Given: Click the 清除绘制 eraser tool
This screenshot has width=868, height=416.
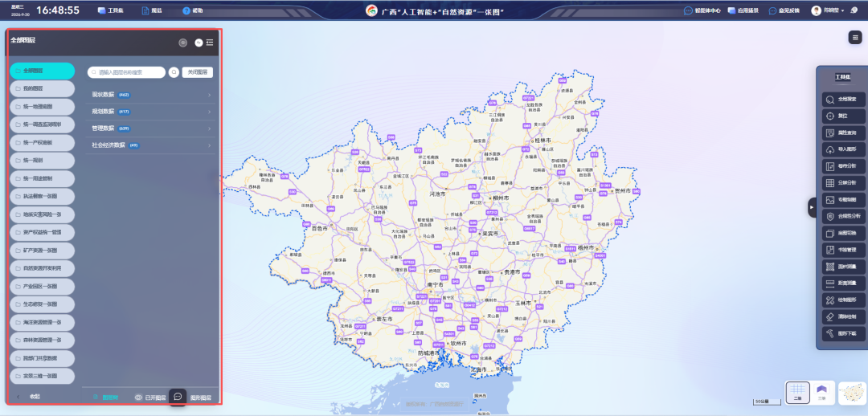Looking at the screenshot, I should coord(843,317).
